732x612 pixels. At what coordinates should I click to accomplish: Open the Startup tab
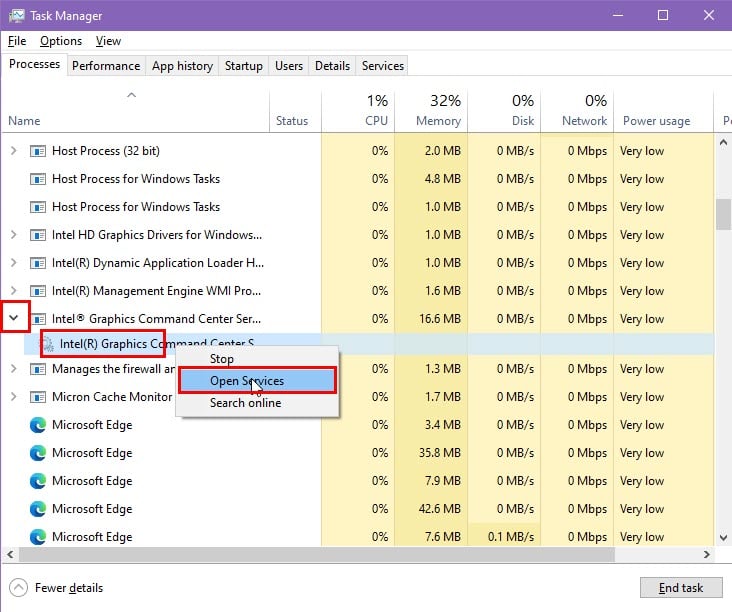pyautogui.click(x=244, y=66)
